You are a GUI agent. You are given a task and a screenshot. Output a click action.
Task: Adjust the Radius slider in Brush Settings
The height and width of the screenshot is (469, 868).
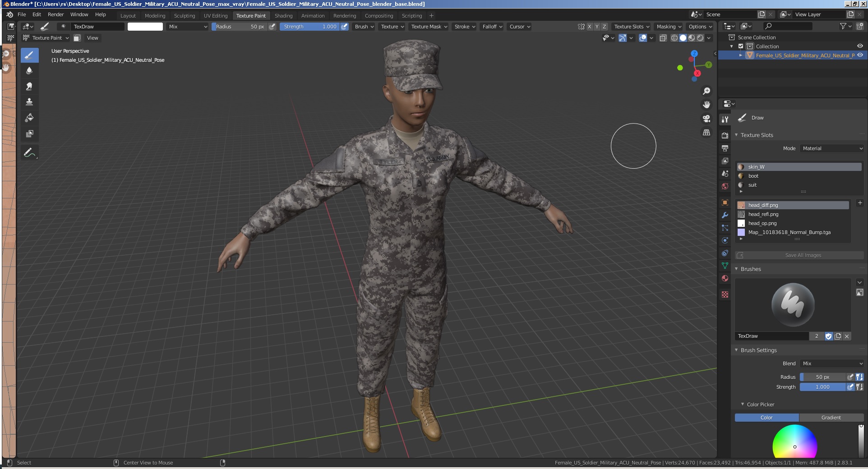[822, 377]
